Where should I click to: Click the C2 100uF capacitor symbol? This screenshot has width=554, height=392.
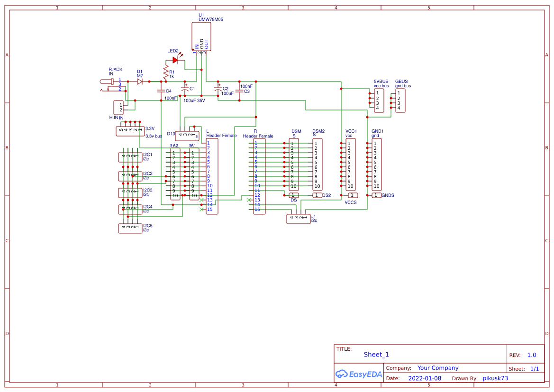218,88
